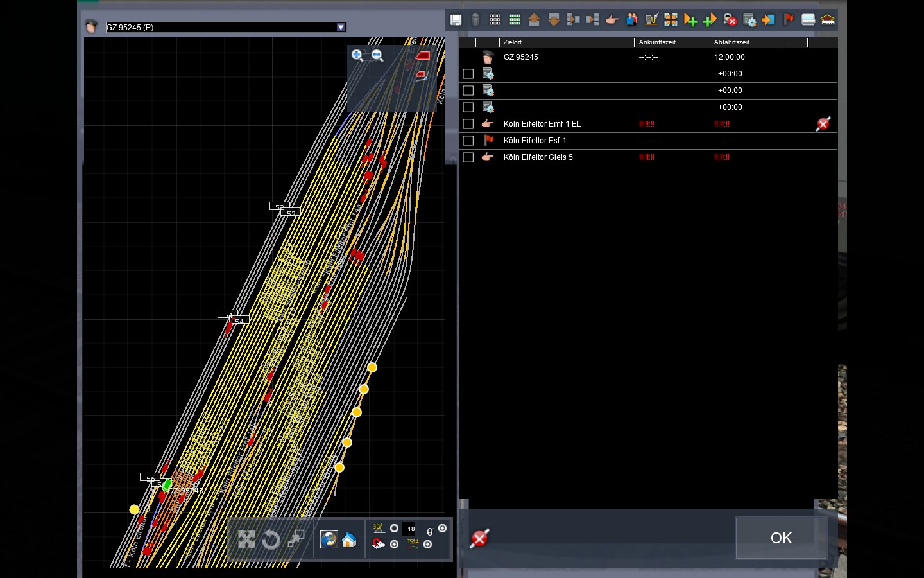Toggle the 30° gradient angle radio button

[x=394, y=529]
